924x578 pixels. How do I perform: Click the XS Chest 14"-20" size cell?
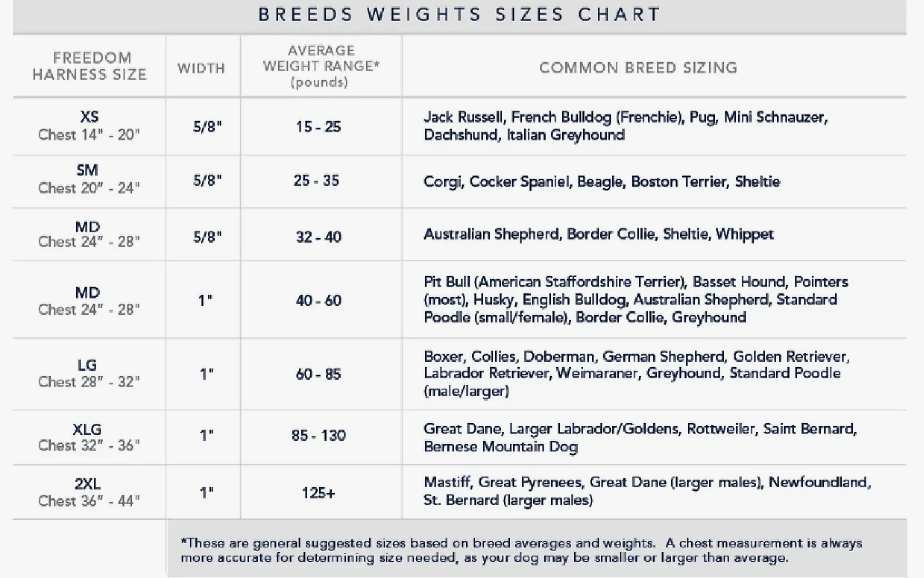pyautogui.click(x=89, y=126)
